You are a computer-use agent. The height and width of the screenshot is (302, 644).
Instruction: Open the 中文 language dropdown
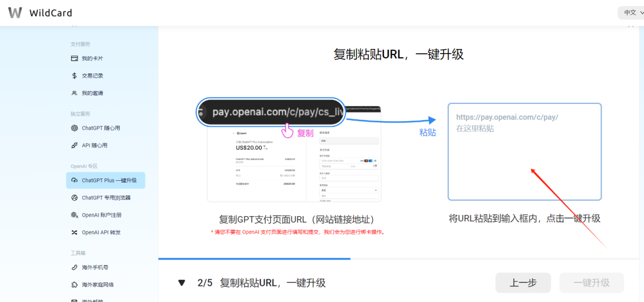click(x=631, y=13)
